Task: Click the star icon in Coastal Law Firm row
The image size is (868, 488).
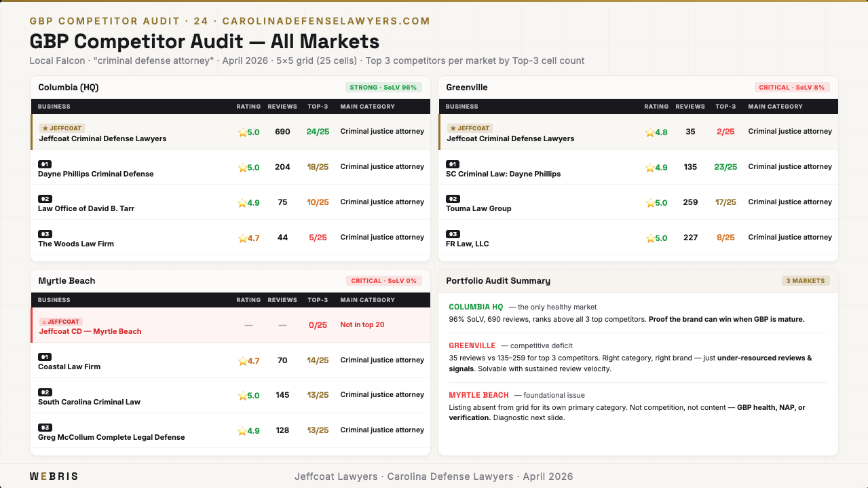Action: click(242, 361)
